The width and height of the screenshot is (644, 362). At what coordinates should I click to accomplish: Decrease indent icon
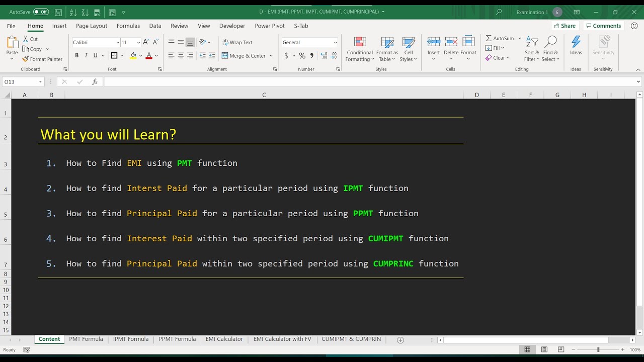coord(203,56)
